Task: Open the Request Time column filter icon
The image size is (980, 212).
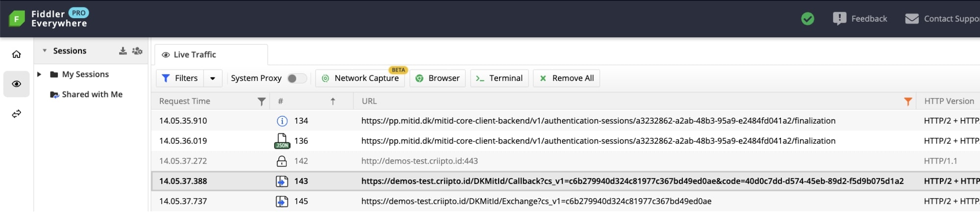Action: pyautogui.click(x=262, y=101)
